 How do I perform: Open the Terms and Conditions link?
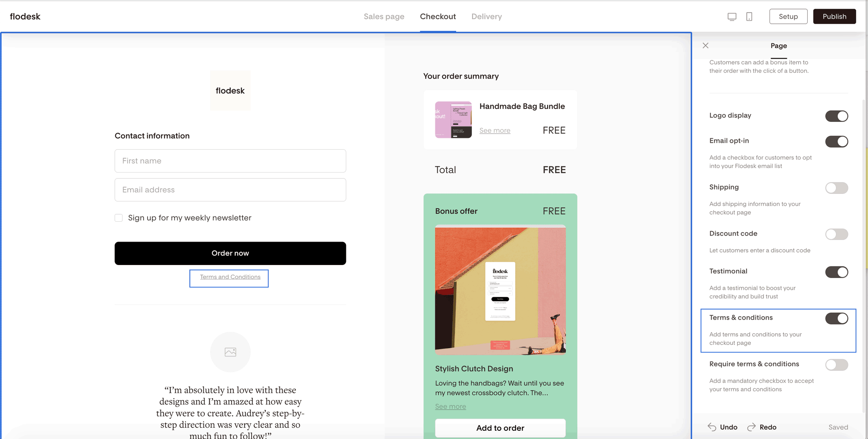point(230,277)
